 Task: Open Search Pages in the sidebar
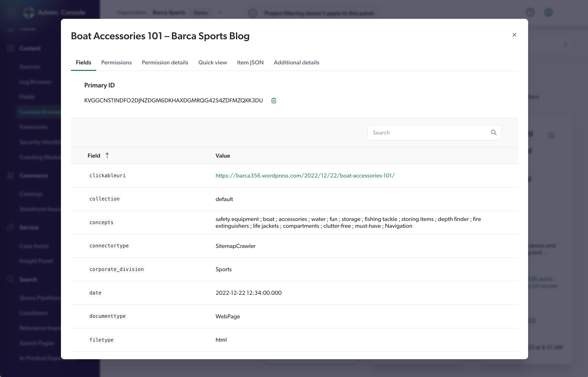(37, 343)
